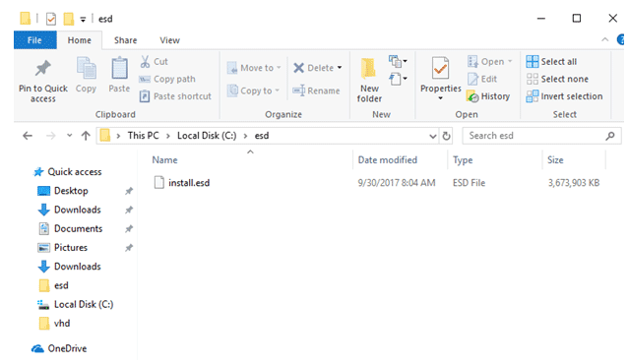Switch to the Home tab

80,40
